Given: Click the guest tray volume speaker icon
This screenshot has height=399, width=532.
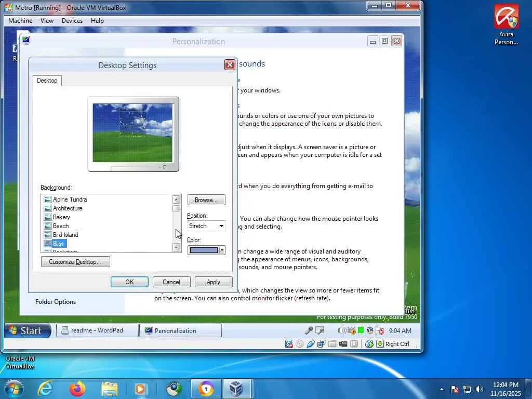Looking at the screenshot, I should [x=342, y=330].
